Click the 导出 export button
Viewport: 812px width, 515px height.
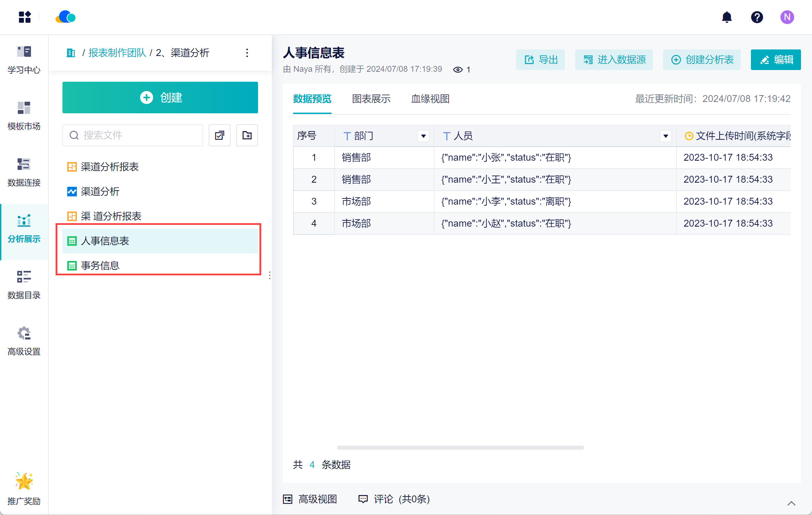pyautogui.click(x=541, y=60)
